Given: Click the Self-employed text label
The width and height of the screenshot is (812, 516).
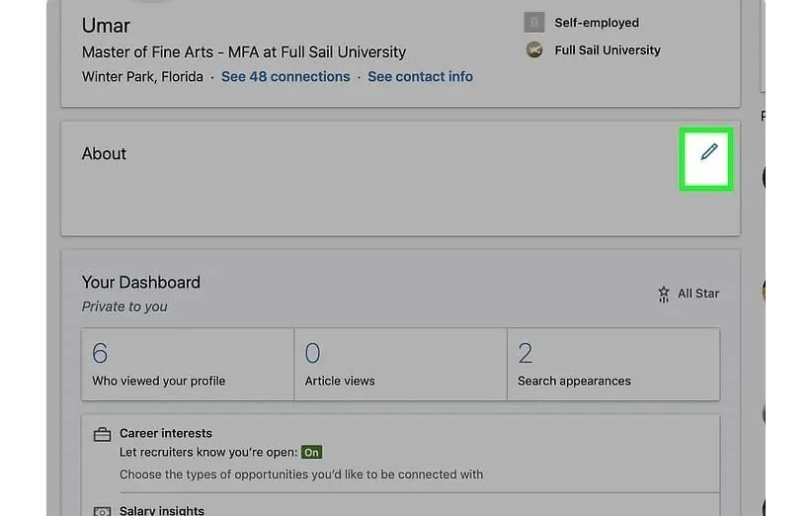Looking at the screenshot, I should point(597,23).
